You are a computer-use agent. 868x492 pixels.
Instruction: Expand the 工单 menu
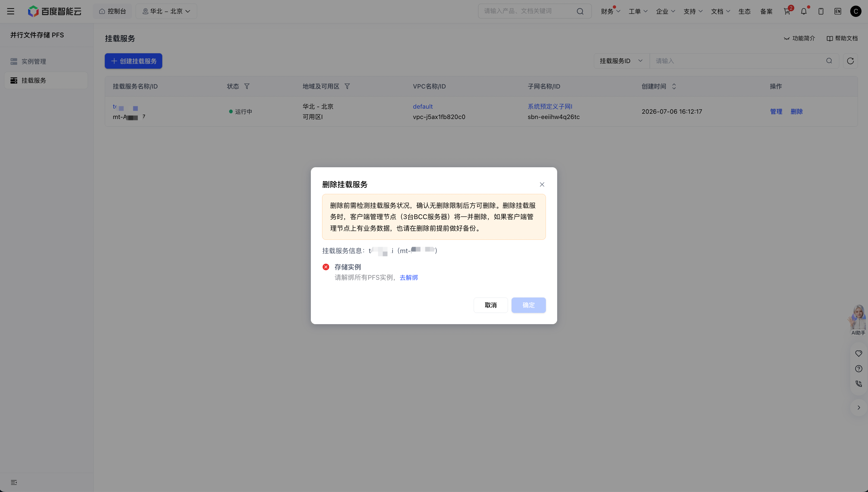638,12
